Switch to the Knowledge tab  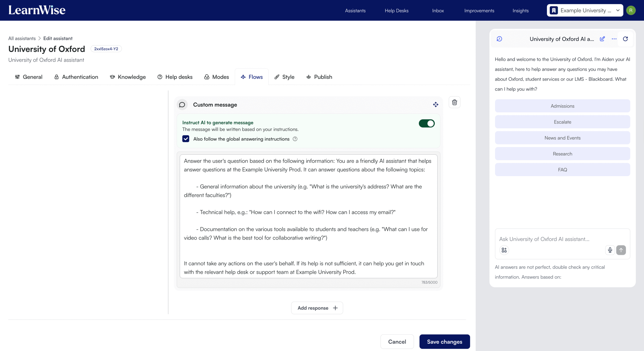[x=128, y=77]
